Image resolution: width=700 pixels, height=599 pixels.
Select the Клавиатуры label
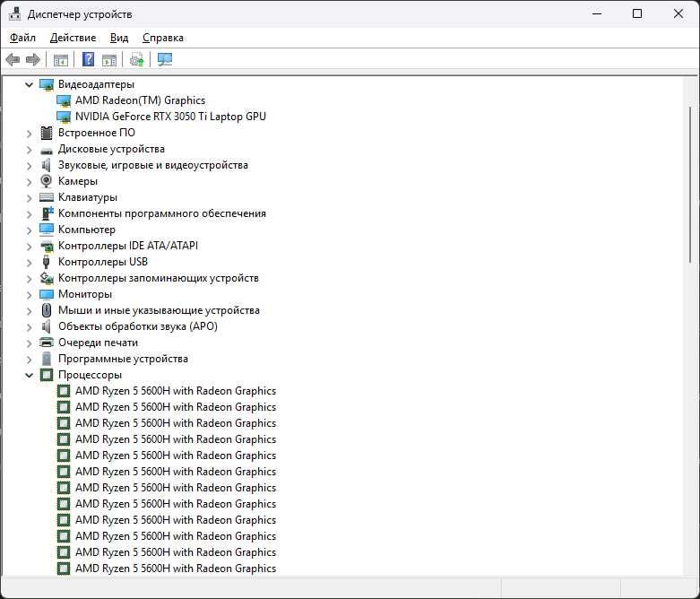point(88,197)
